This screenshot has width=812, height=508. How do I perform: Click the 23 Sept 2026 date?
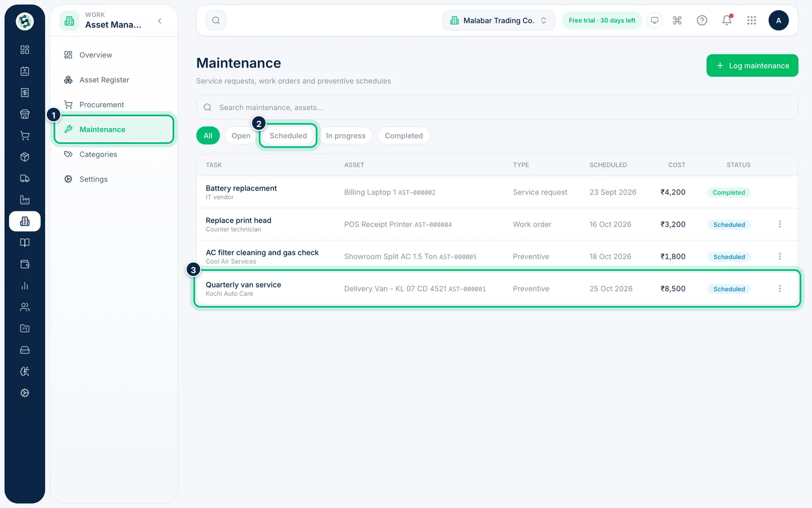coord(613,192)
